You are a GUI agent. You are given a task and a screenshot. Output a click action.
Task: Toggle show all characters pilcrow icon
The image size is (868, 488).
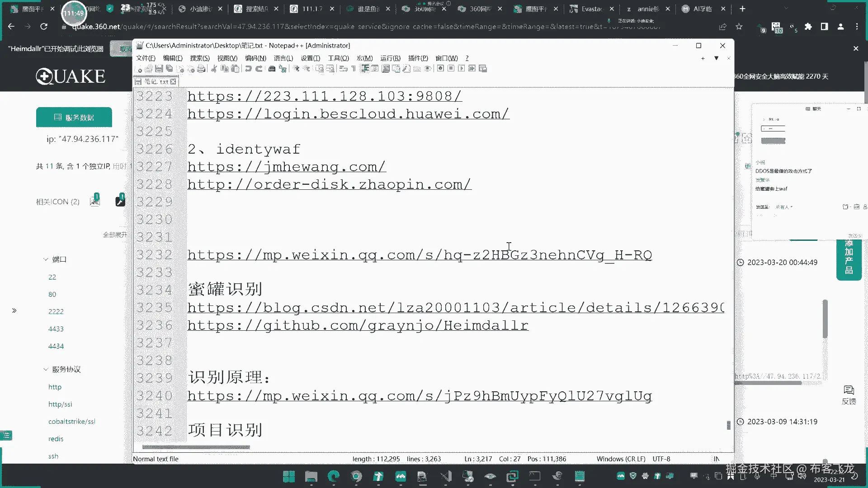coord(354,69)
